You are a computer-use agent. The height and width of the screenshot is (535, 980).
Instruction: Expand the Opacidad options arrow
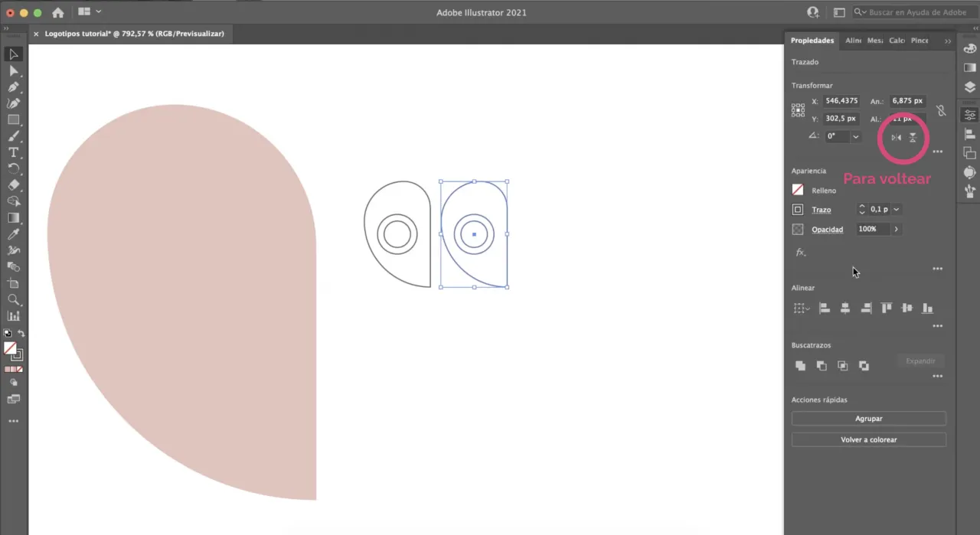896,229
